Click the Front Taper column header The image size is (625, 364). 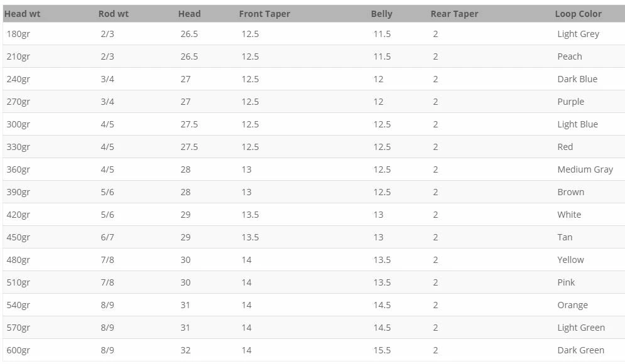pos(264,14)
